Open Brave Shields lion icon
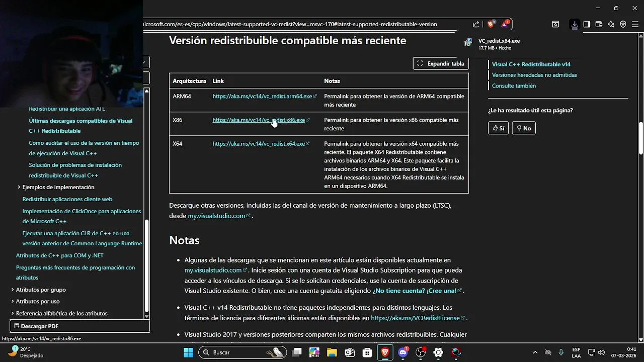 tap(491, 24)
